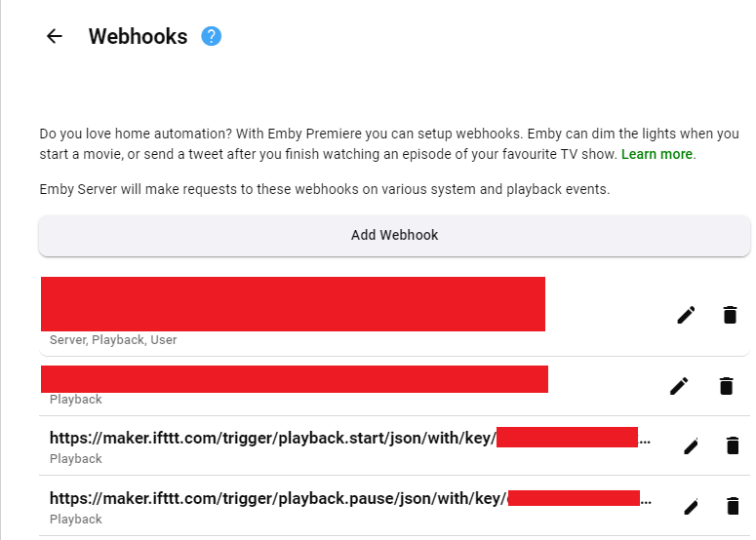Screen dimensions: 756x540
Task: Edit the Server, Playback, User webhook
Action: tap(686, 315)
